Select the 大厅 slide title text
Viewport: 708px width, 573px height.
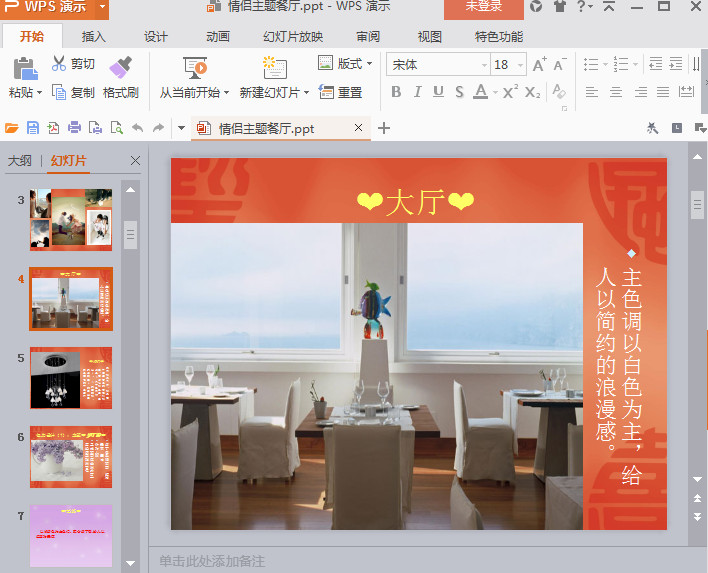415,201
